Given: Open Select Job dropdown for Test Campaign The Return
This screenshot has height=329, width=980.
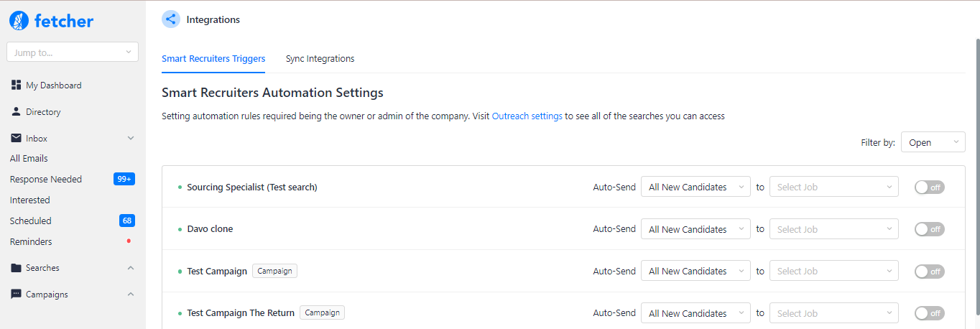Looking at the screenshot, I should point(833,313).
